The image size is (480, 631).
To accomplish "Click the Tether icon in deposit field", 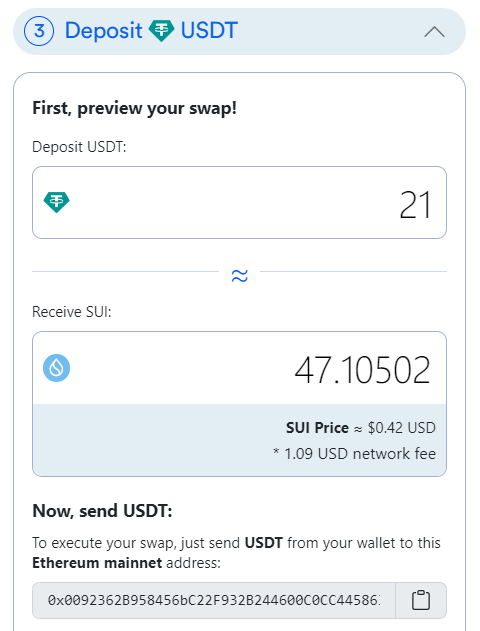I will pos(56,202).
